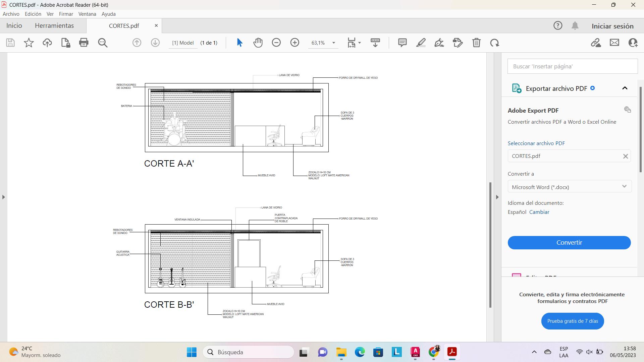Viewport: 644px width, 362px height.
Task: Click the Print file icon
Action: click(x=84, y=43)
